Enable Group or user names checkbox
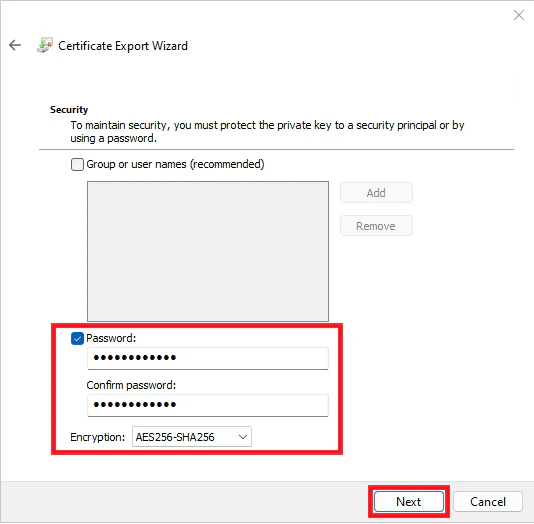Viewport: 534px width, 524px height. pos(77,164)
